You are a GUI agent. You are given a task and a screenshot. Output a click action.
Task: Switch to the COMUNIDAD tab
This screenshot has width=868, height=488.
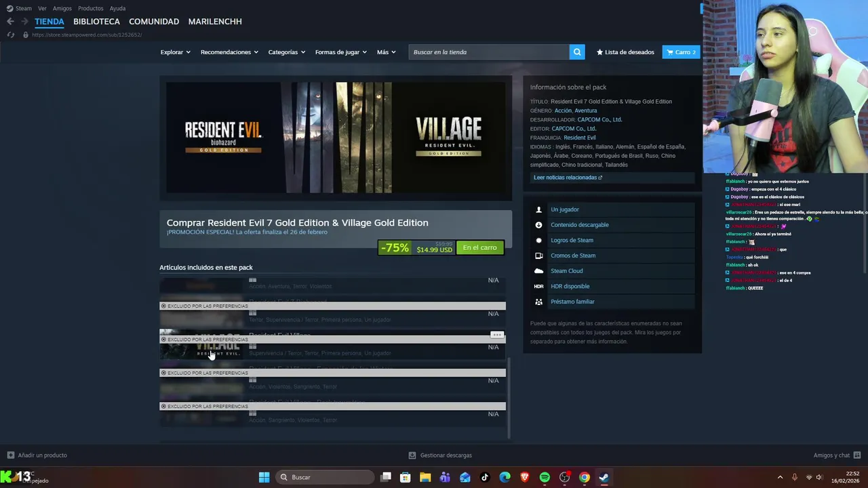click(x=154, y=22)
